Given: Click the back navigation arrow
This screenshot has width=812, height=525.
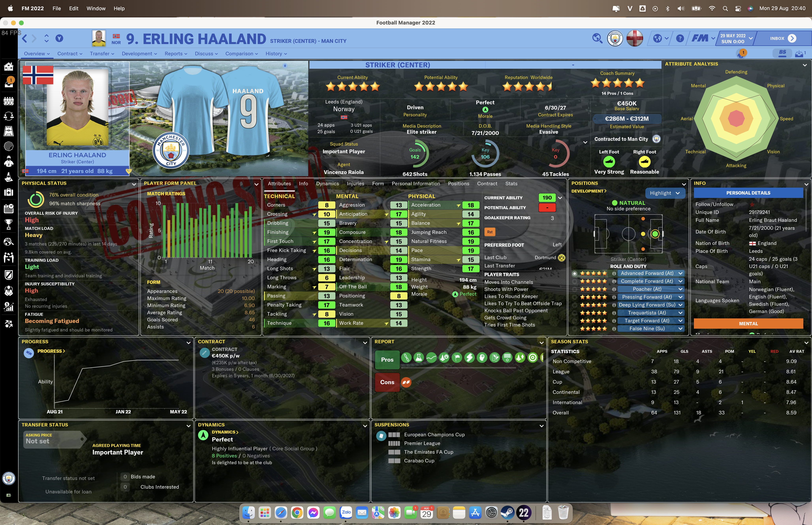Looking at the screenshot, I should [x=24, y=39].
